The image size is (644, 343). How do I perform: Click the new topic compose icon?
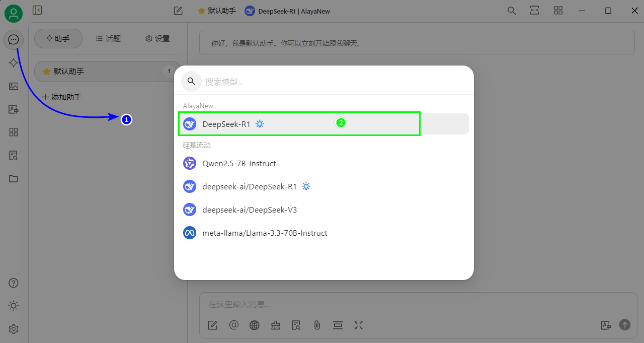click(178, 11)
